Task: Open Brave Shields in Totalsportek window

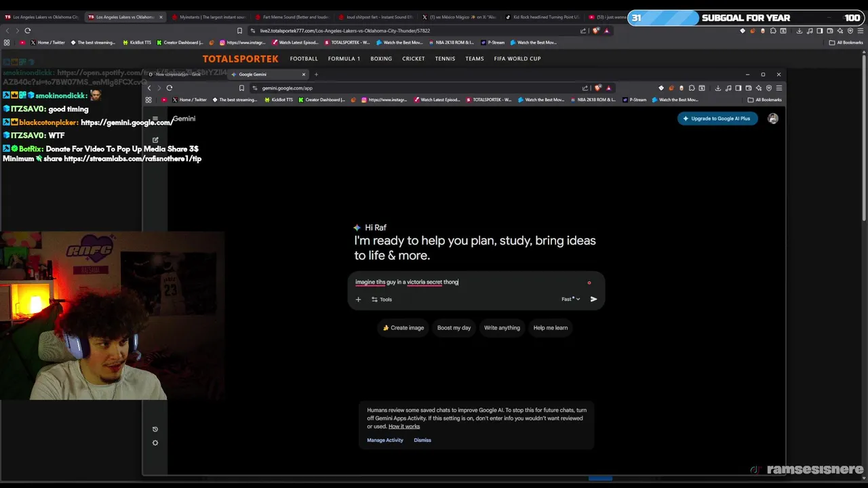Action: coord(595,30)
